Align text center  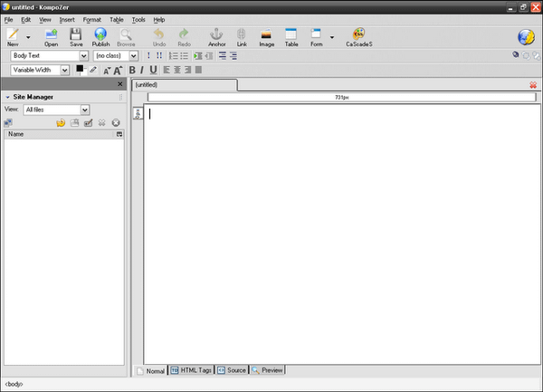(x=177, y=70)
